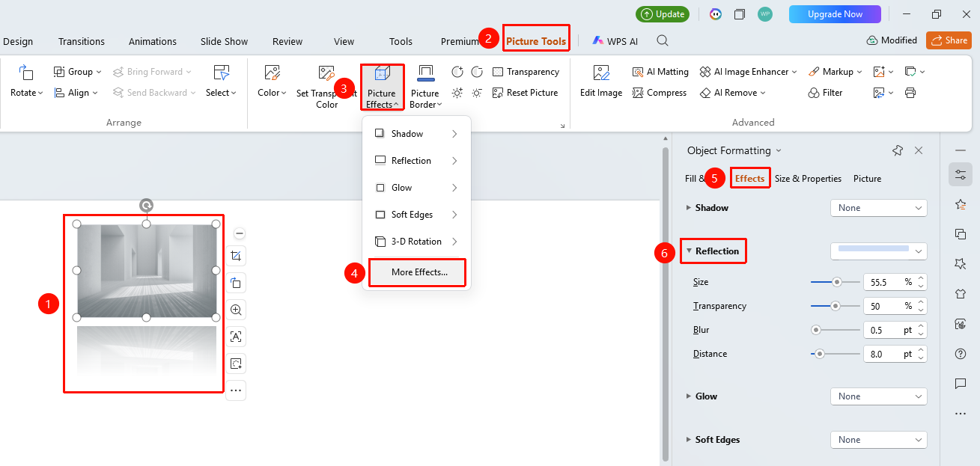This screenshot has height=466, width=980.
Task: Select the hallway picture on the slide
Action: click(147, 271)
